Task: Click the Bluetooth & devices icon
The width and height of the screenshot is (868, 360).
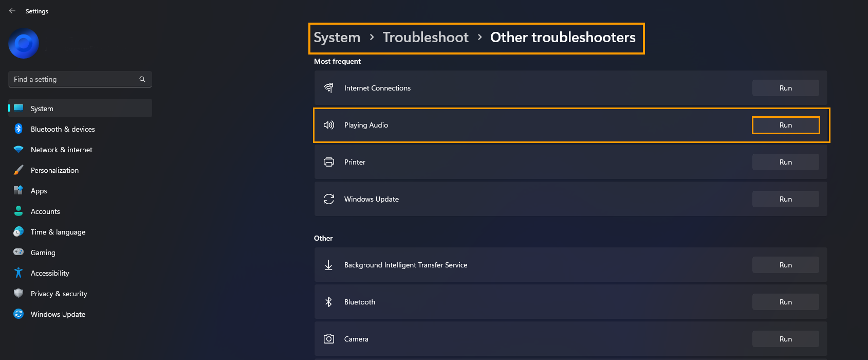Action: tap(19, 129)
